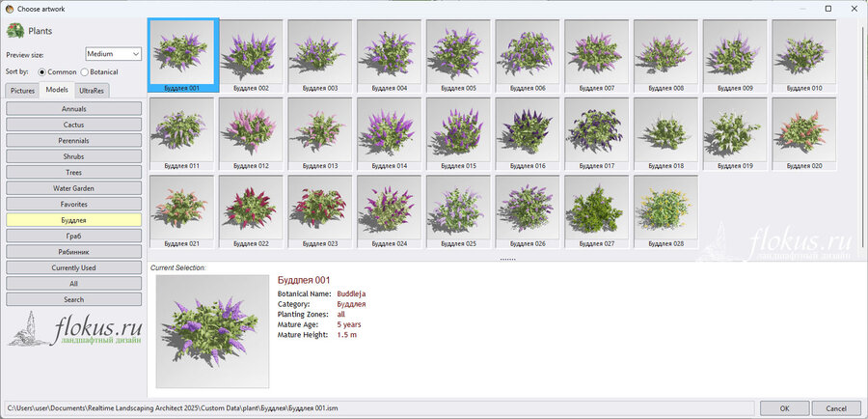Open the Water Garden category
The width and height of the screenshot is (868, 419).
pos(73,188)
